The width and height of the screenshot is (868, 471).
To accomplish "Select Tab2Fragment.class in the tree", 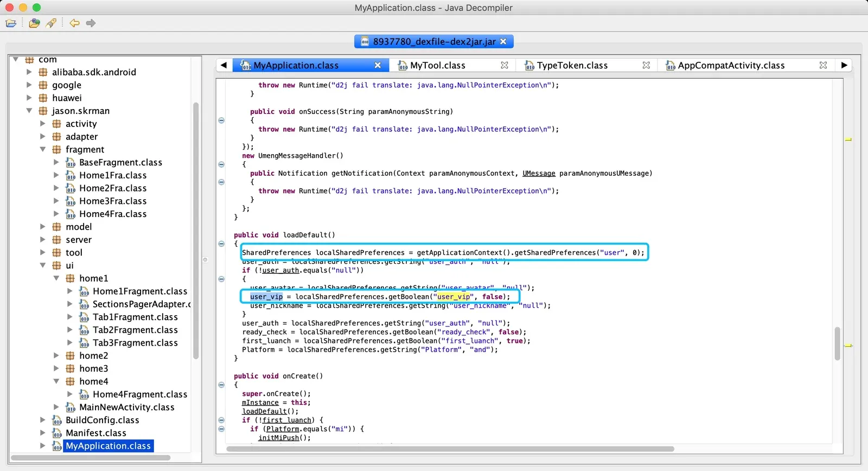I will (x=135, y=330).
